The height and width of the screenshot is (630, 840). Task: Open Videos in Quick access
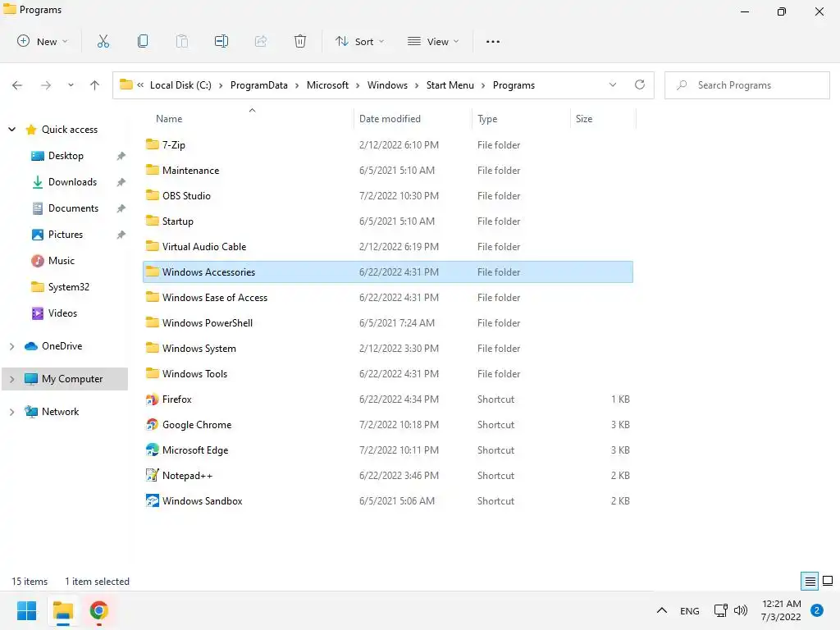click(62, 313)
